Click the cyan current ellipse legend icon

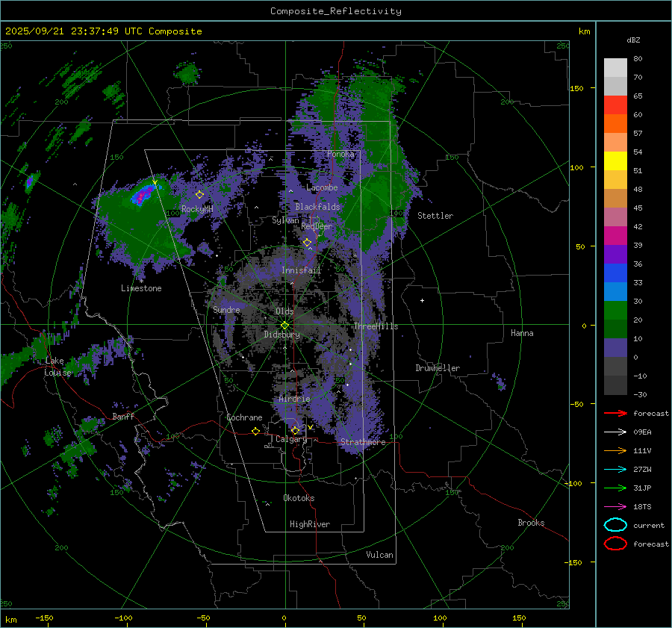point(615,525)
